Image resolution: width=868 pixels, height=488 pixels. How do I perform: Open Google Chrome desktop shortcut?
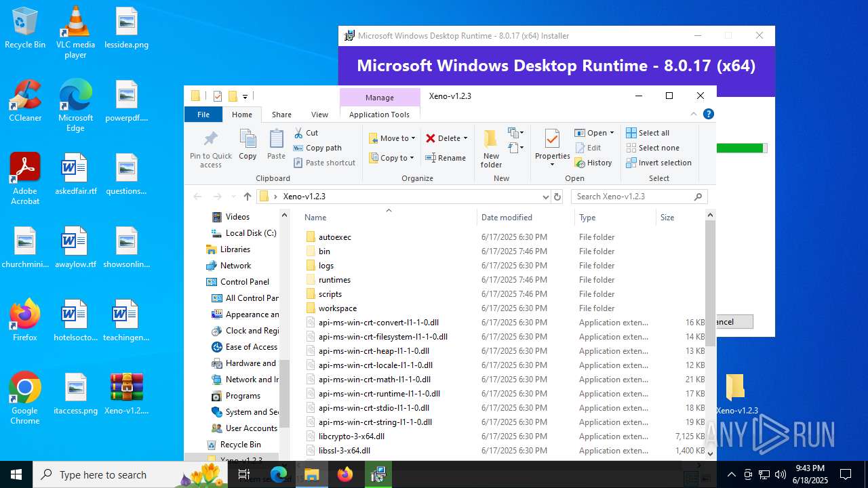click(25, 398)
